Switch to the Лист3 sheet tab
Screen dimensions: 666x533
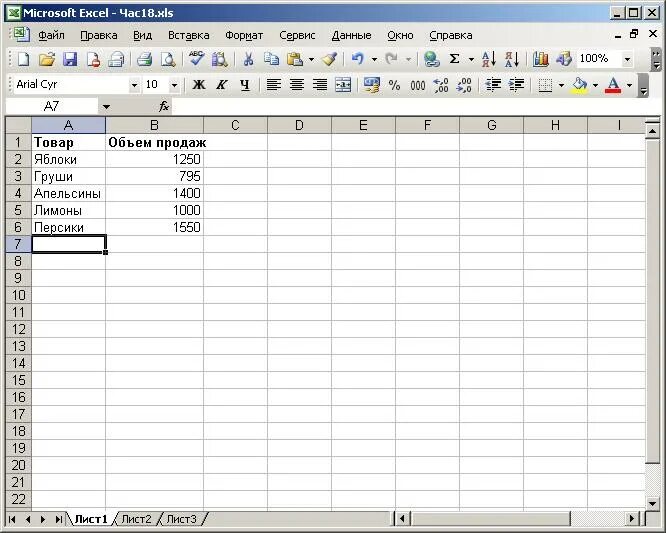click(x=182, y=519)
